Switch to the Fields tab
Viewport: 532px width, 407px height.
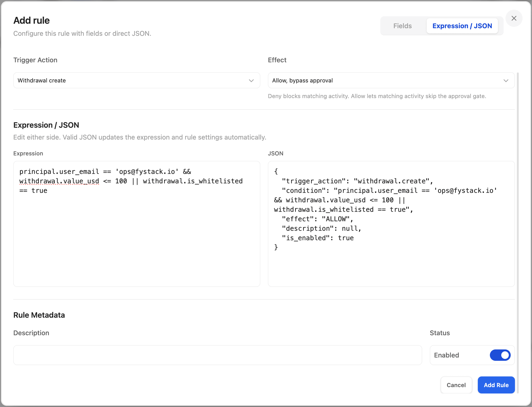point(402,26)
